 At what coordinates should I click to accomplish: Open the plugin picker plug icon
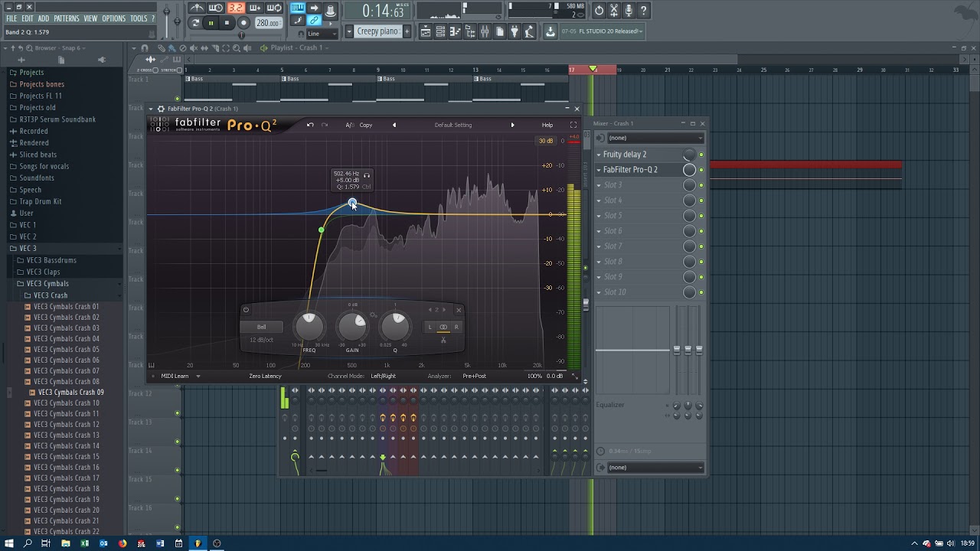point(514,31)
